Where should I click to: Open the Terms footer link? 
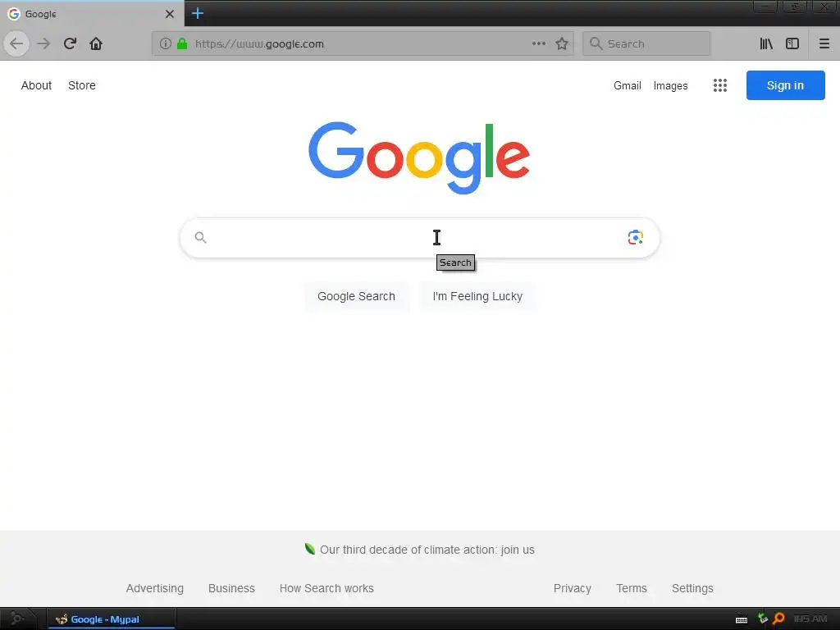[632, 588]
